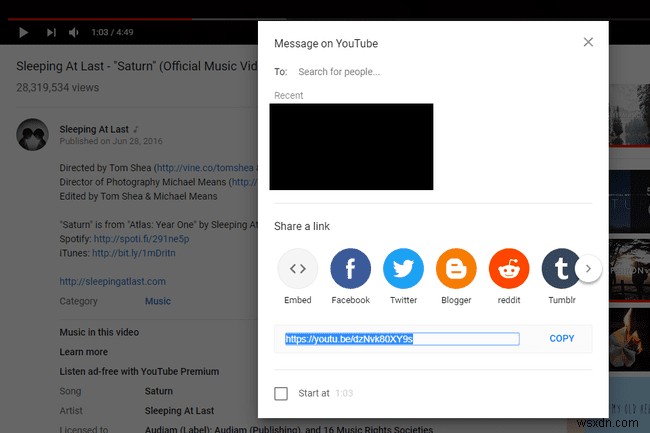
Task: Click the 28,319,534 views text
Action: pos(58,87)
